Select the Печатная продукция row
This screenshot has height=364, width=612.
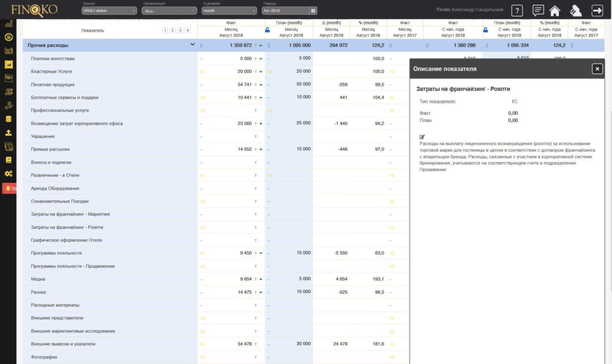[111, 84]
